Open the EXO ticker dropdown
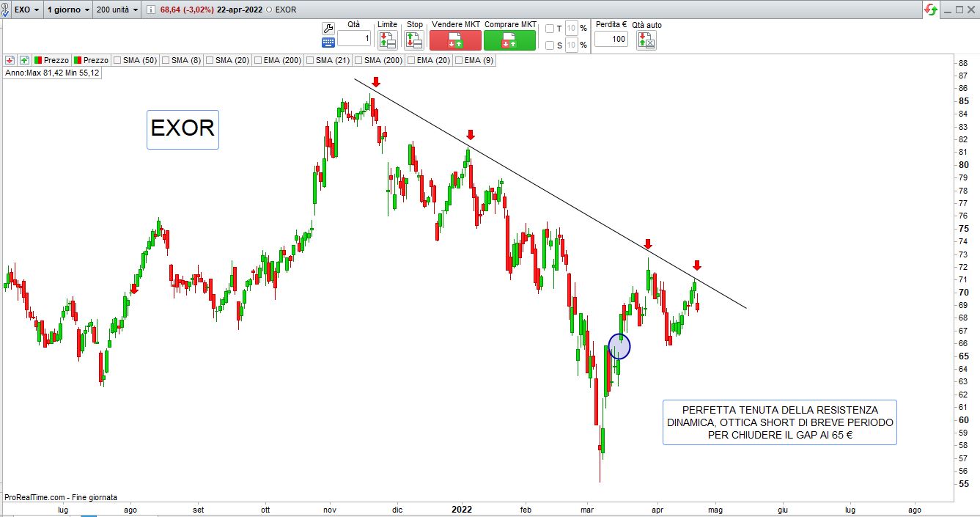The width and height of the screenshot is (980, 517). pyautogui.click(x=27, y=10)
